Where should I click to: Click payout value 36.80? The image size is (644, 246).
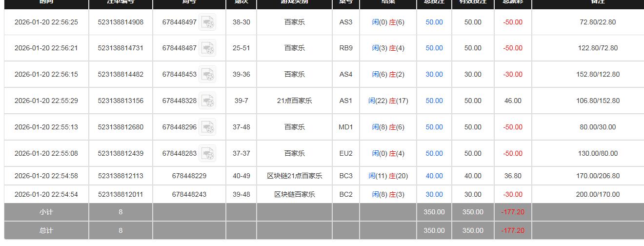[513, 176]
